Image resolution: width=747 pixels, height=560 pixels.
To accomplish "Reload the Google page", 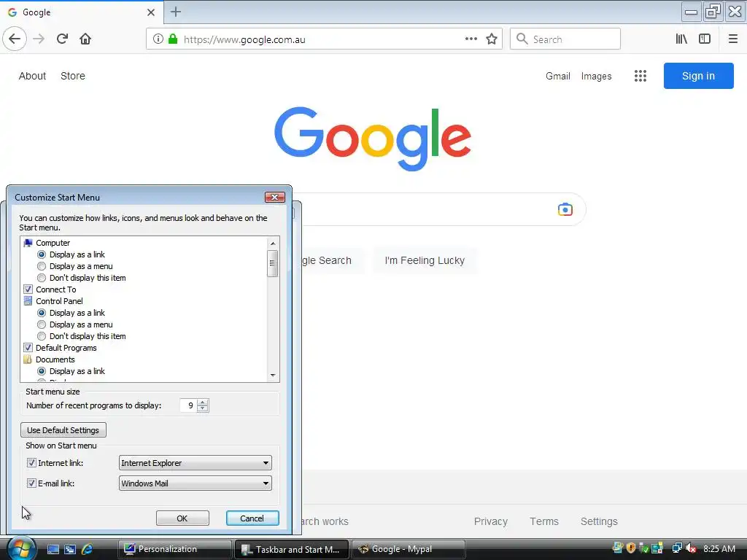I will 62,39.
